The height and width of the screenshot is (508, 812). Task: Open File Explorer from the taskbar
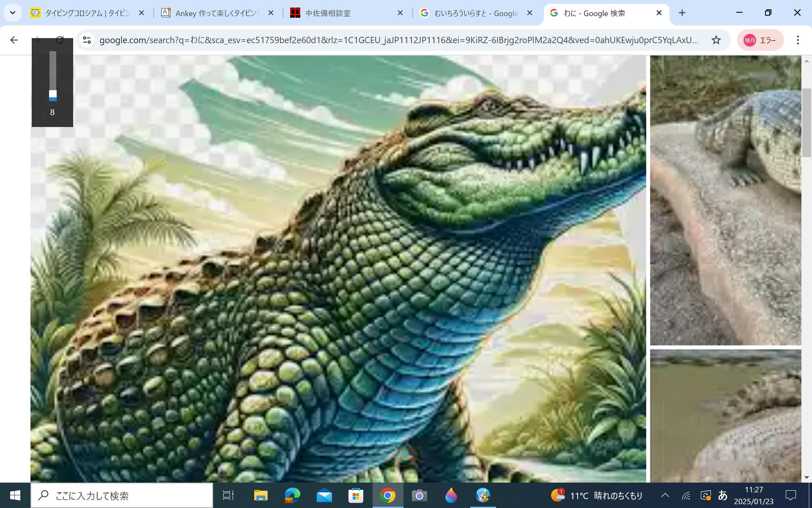[x=261, y=495]
